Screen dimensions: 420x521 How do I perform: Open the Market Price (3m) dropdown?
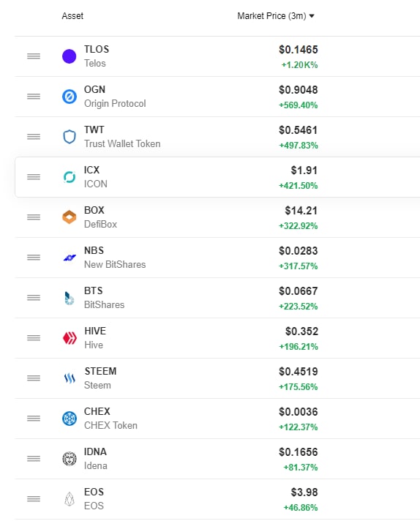(x=275, y=16)
